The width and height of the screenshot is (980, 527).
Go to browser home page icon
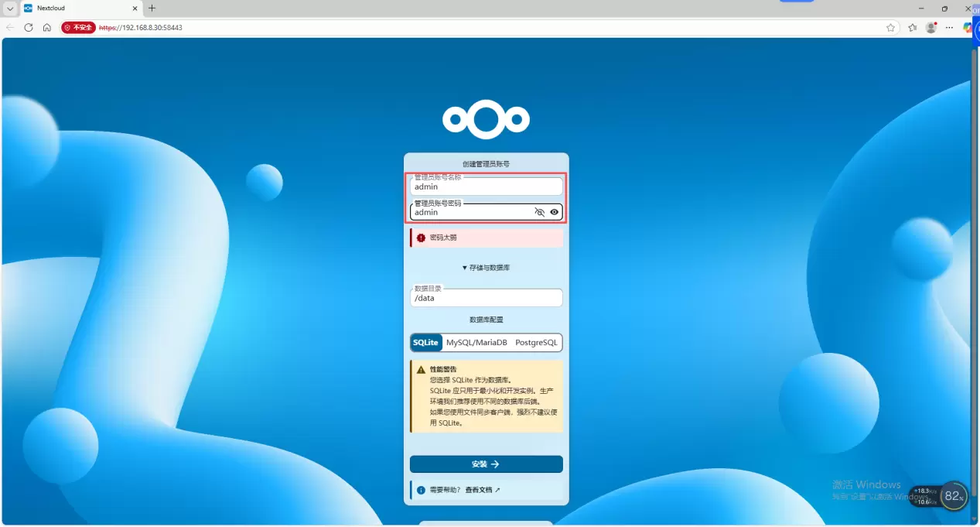(47, 27)
